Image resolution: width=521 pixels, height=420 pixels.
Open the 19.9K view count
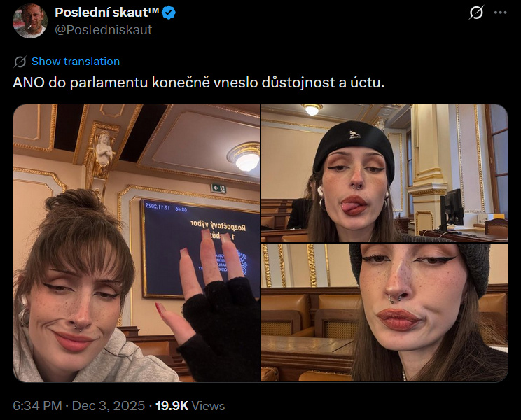(x=172, y=406)
